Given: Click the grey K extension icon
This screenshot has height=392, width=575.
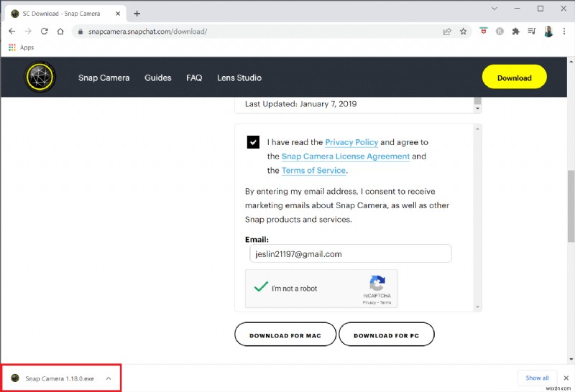Looking at the screenshot, I should [500, 32].
